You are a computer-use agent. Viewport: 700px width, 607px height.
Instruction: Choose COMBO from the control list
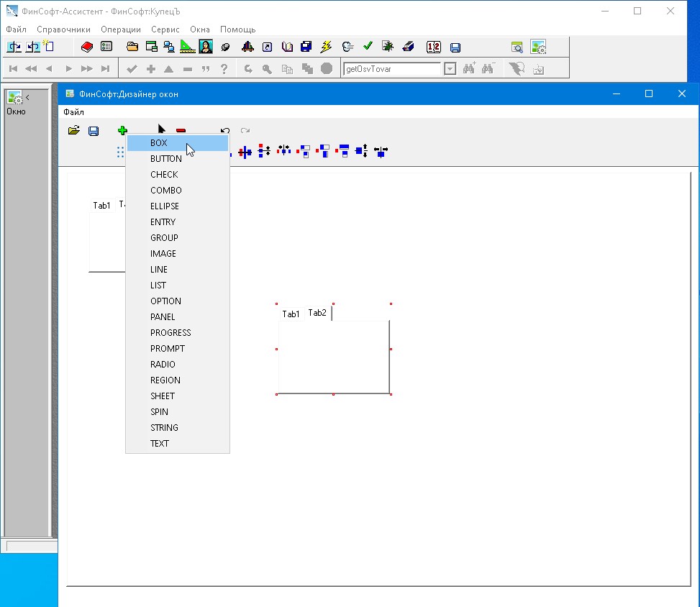click(165, 191)
